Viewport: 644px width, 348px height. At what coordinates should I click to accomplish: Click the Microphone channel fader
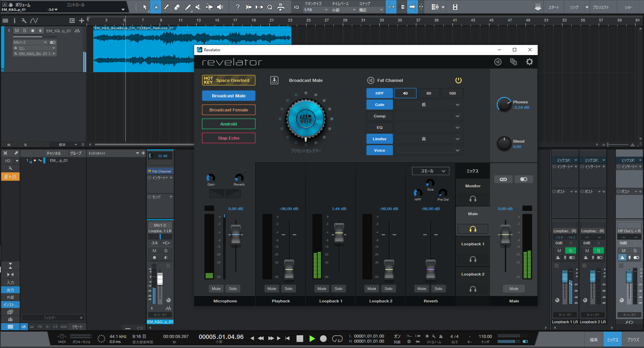236,235
